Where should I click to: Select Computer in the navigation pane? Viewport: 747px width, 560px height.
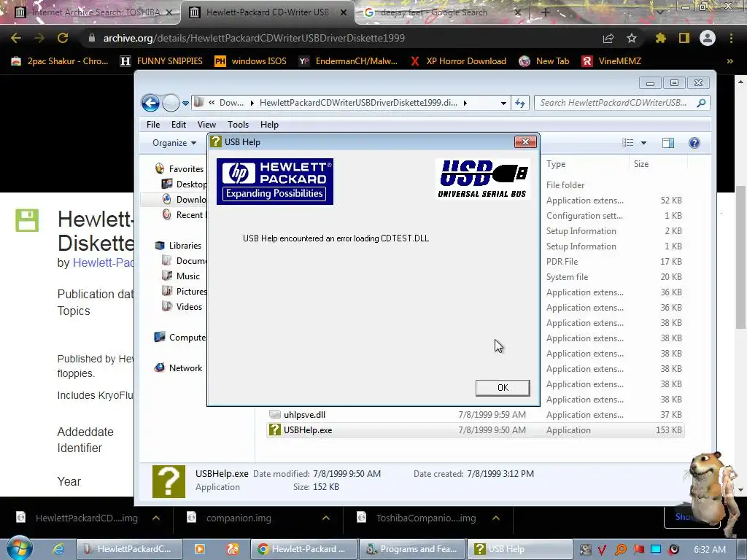click(180, 337)
